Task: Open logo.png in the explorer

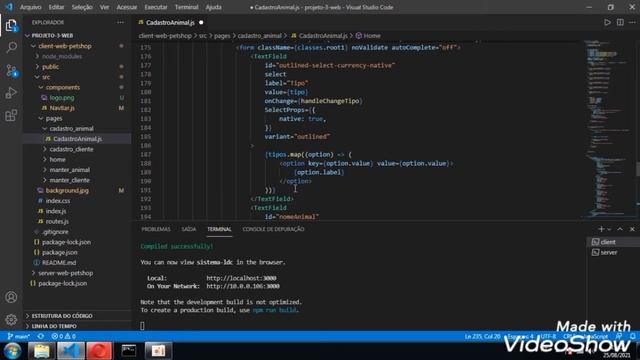Action: (62, 98)
